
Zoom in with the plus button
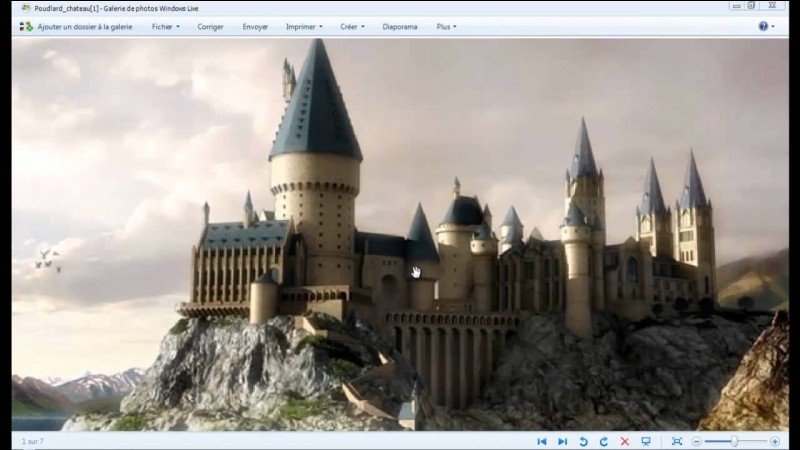tap(775, 441)
